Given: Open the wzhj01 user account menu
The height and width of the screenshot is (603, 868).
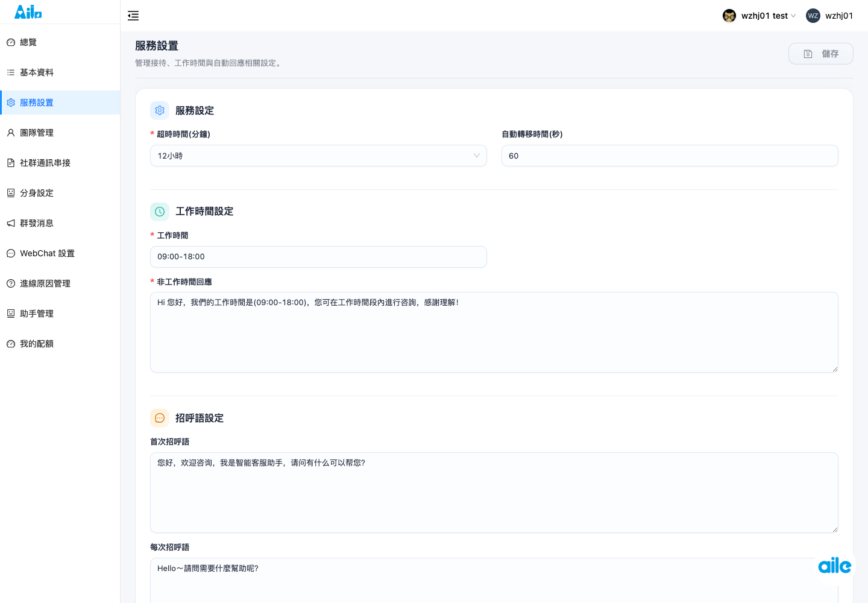Looking at the screenshot, I should [x=829, y=16].
